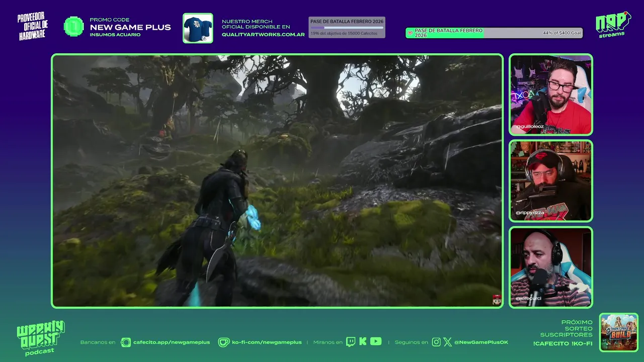Click the merch t-shirt thumbnail
Screen dimensions: 644x362
198,28
